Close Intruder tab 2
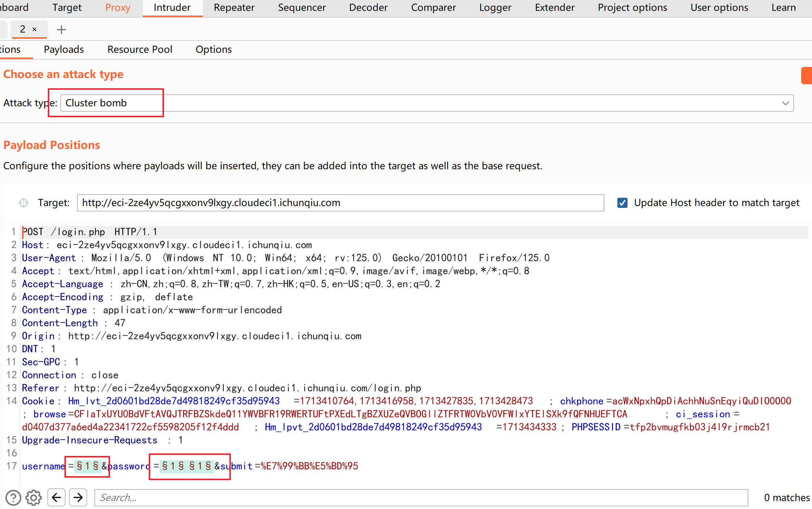 click(x=35, y=30)
